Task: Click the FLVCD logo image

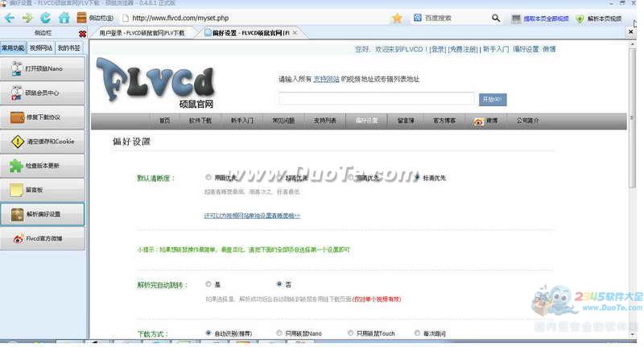Action: 156,82
